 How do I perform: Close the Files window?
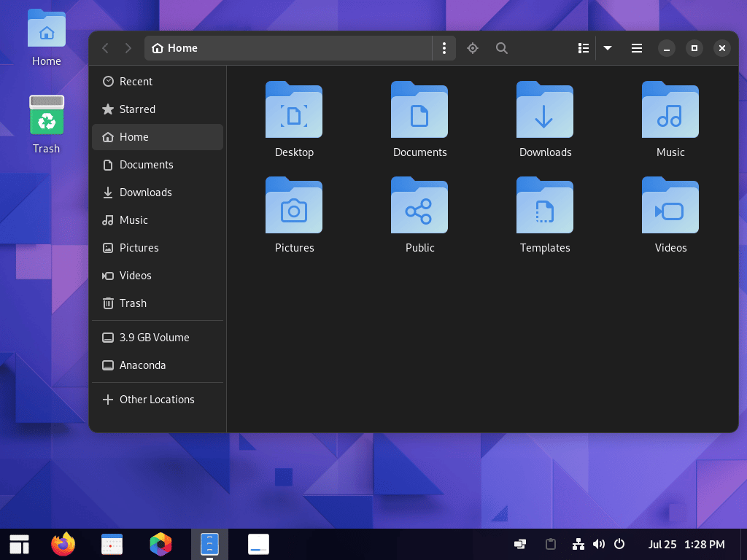tap(721, 48)
